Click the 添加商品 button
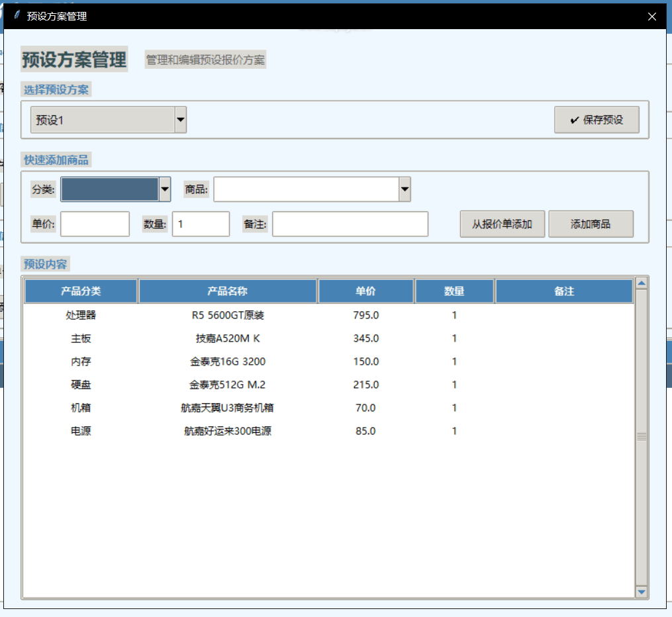The image size is (672, 617). coord(591,224)
